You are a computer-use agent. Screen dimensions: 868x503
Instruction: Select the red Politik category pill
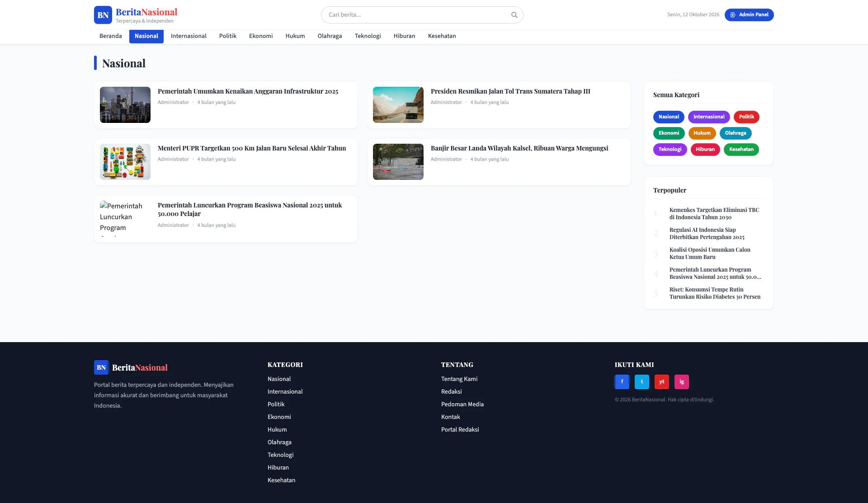[746, 117]
